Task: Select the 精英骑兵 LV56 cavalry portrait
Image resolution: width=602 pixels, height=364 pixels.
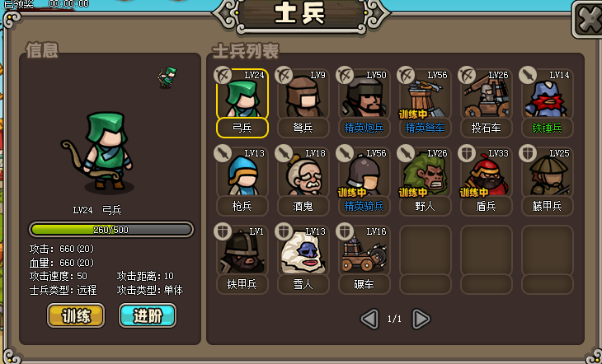Action: pos(364,173)
